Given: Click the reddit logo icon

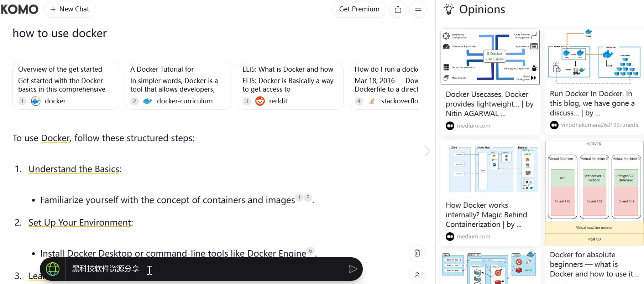Looking at the screenshot, I should coord(260,101).
